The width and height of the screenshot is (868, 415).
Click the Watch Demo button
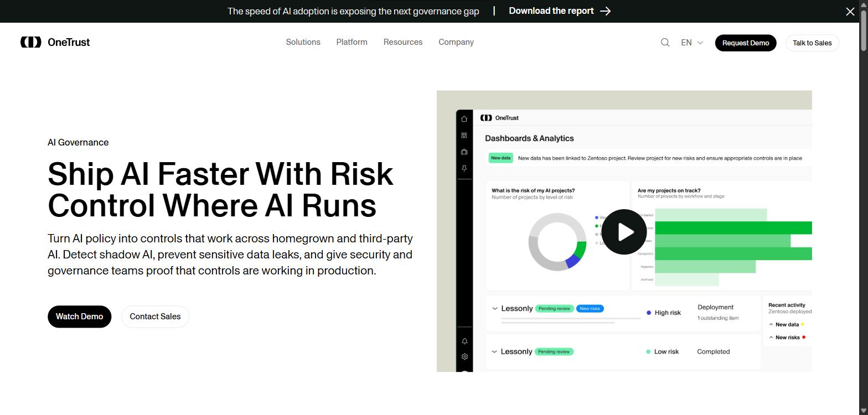click(79, 317)
